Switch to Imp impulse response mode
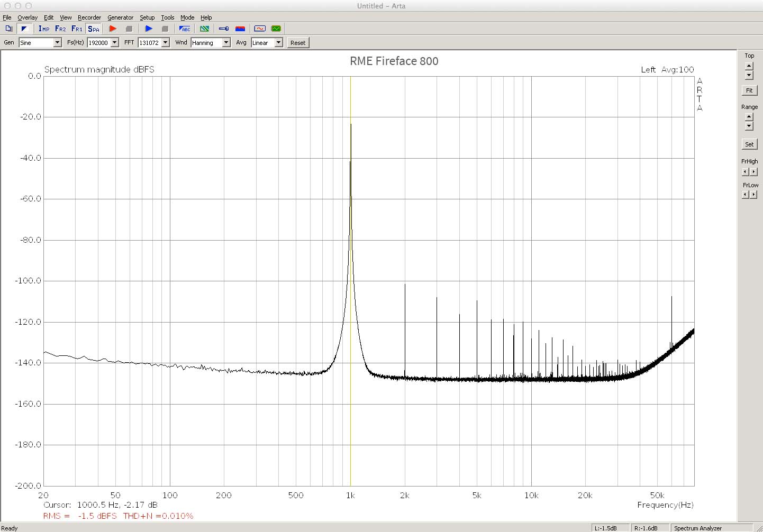The width and height of the screenshot is (763, 532). [44, 29]
